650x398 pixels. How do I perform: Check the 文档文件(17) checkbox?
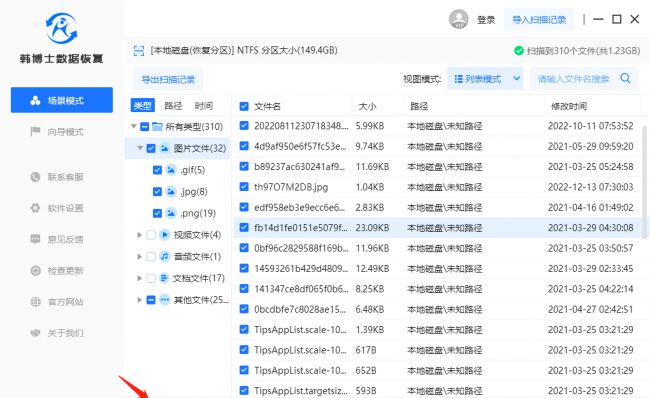(151, 278)
